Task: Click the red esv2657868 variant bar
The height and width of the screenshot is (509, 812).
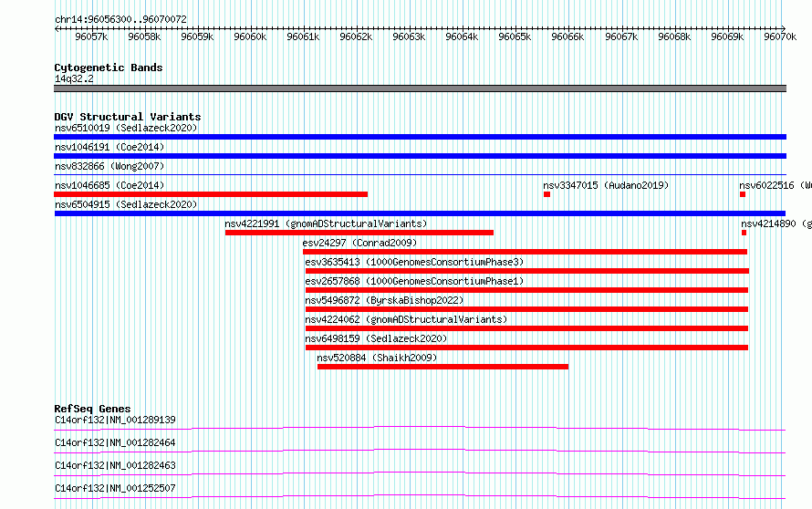Action: tap(526, 290)
